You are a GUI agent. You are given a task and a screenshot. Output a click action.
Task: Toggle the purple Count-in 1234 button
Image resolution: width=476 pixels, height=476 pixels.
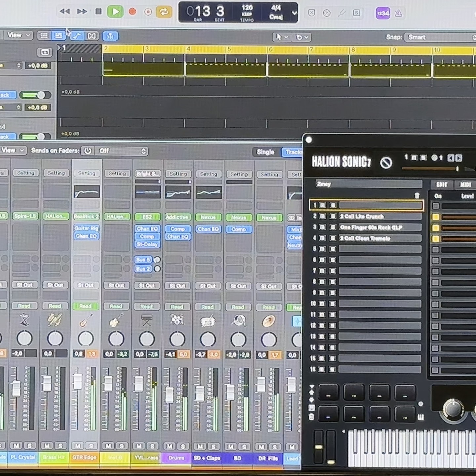[x=383, y=13]
